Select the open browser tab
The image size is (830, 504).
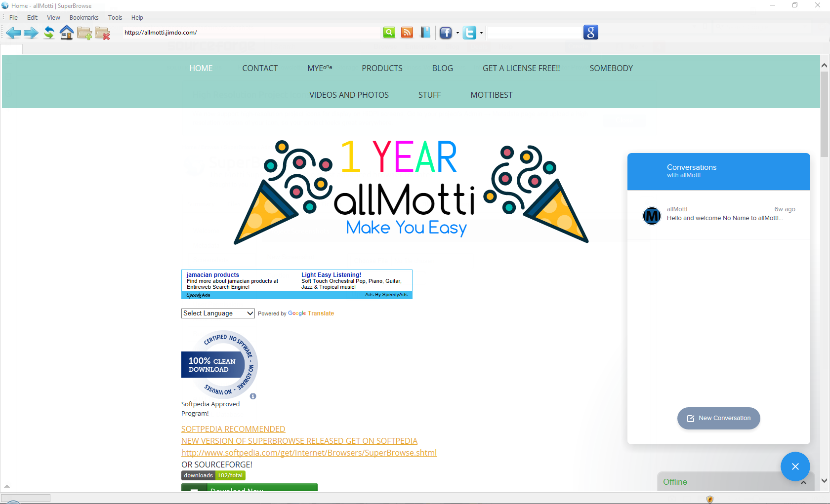12,49
